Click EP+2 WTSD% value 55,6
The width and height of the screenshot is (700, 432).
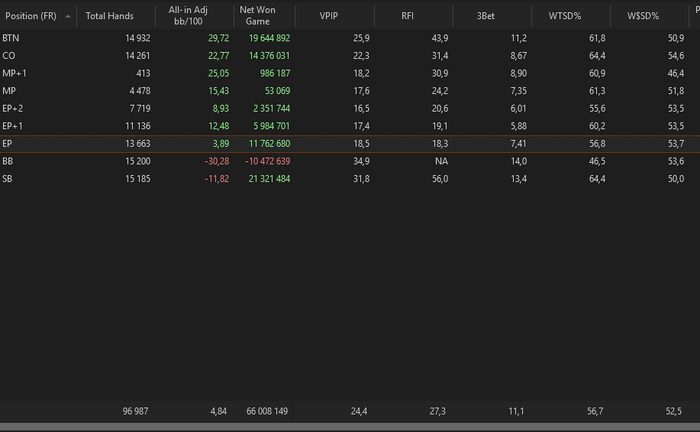597,108
